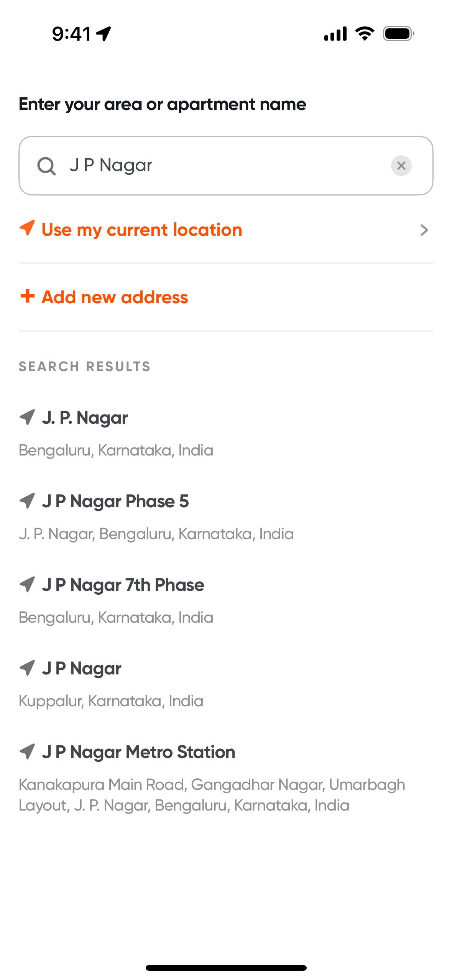Tap the orange plus icon
This screenshot has width=452, height=980.
pyautogui.click(x=27, y=296)
